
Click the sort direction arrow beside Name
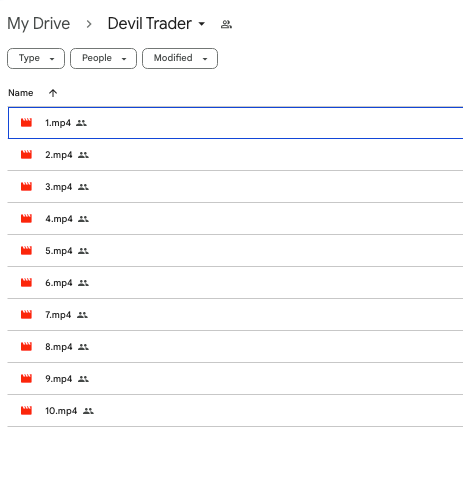pos(53,93)
